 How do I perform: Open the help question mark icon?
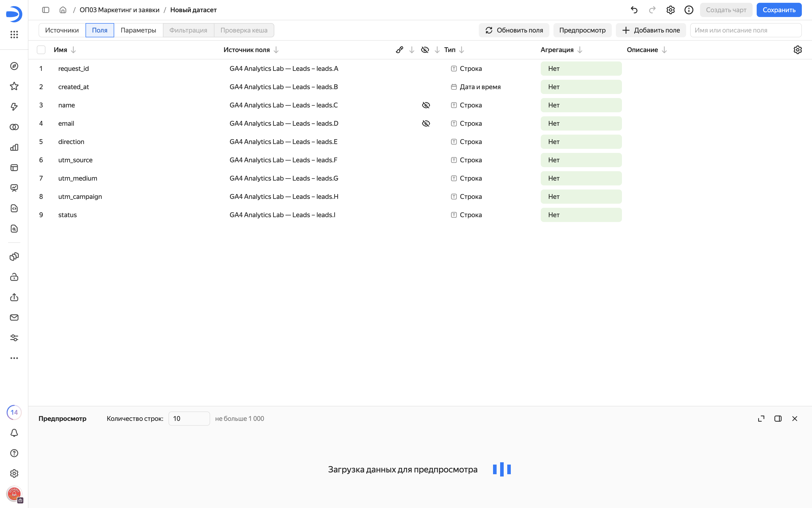(x=14, y=453)
